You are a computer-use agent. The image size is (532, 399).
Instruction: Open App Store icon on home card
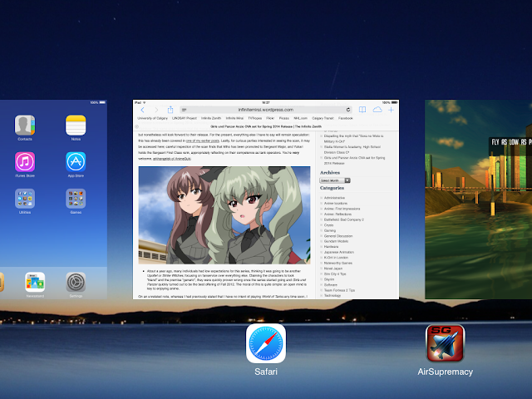[x=76, y=162]
